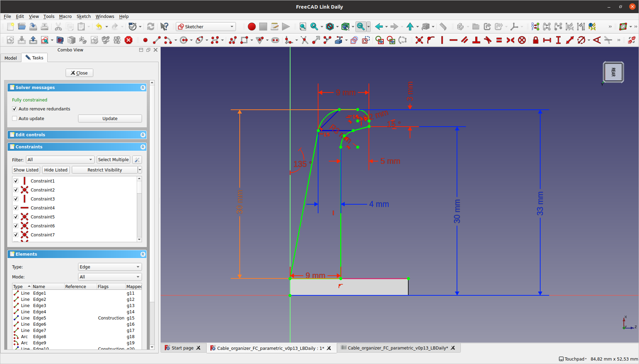Toggle the Constraint3 visibility checkbox
The height and width of the screenshot is (364, 639).
pos(16,199)
